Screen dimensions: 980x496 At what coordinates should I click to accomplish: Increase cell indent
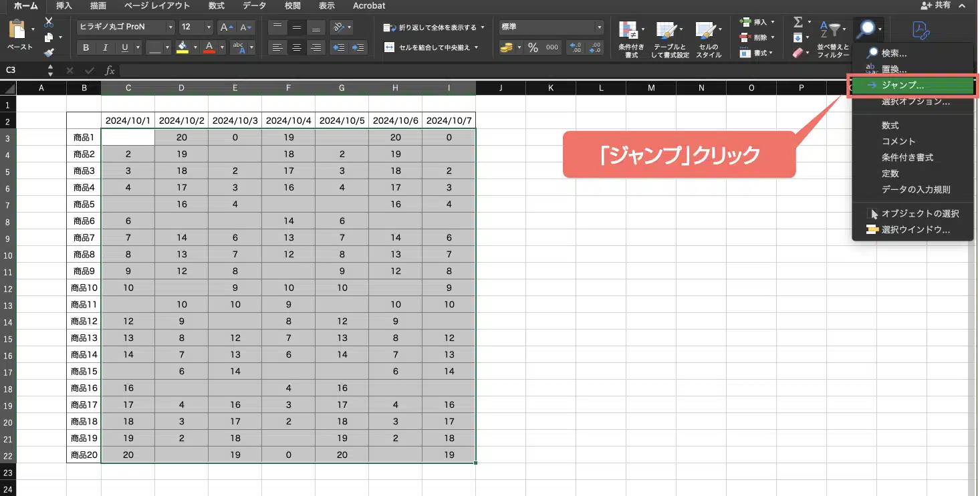(358, 47)
